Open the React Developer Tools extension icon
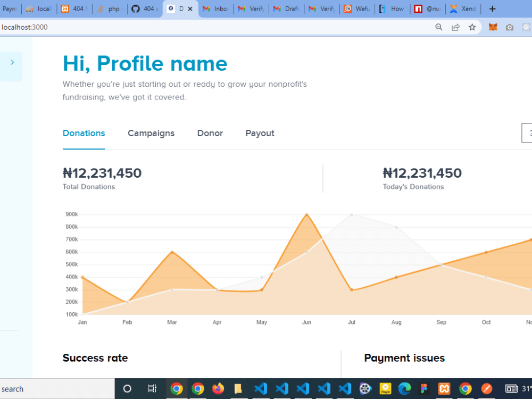Image resolution: width=532 pixels, height=399 pixels. pyautogui.click(x=526, y=27)
